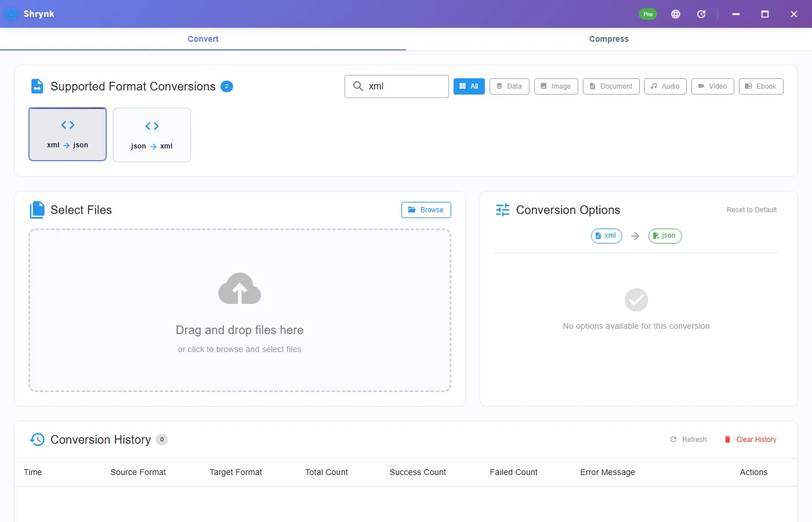The height and width of the screenshot is (522, 812).
Task: Switch to the Compress tab
Action: coord(609,39)
